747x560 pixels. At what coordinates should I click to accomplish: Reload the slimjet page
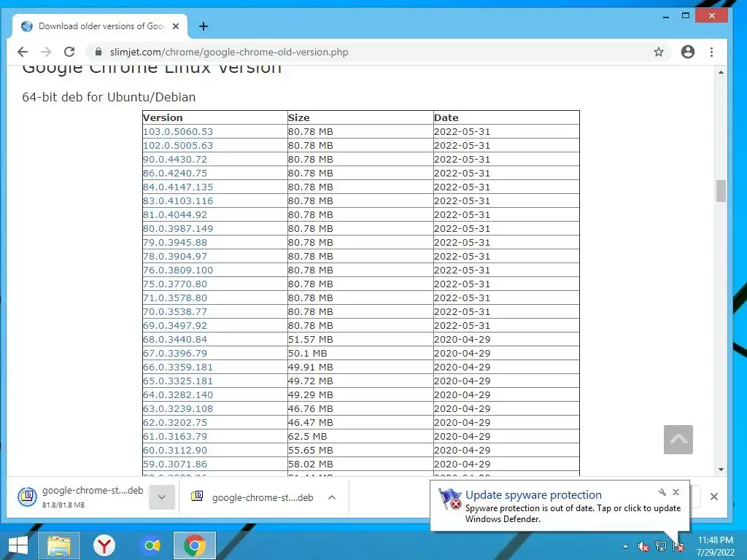click(x=69, y=52)
